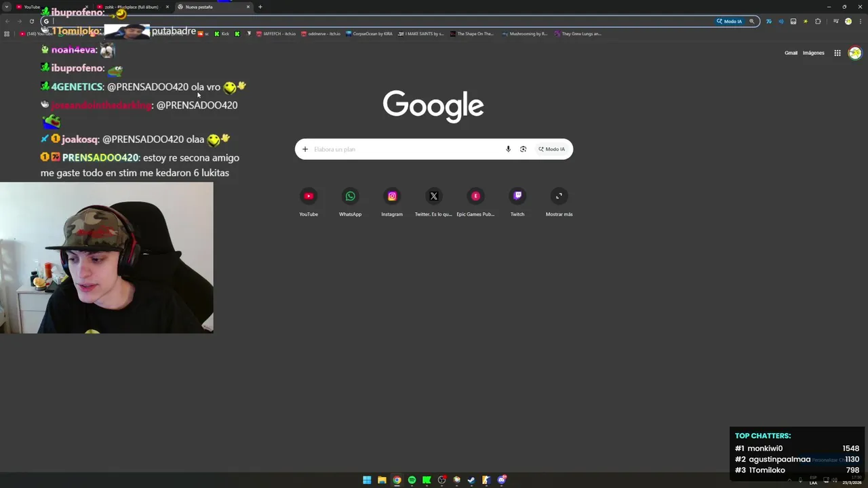Open the tab search dropdown arrow
The width and height of the screenshot is (868, 488).
point(6,7)
